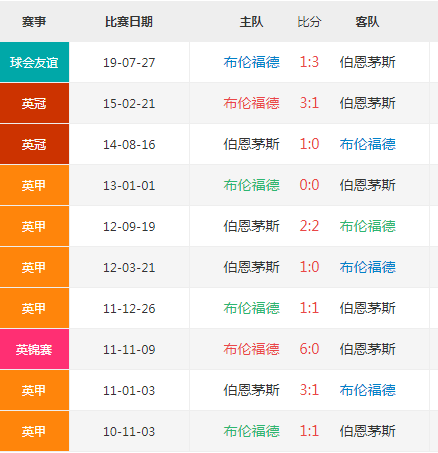Open green 布伦福德 link in 13-01-01 row

coord(252,185)
